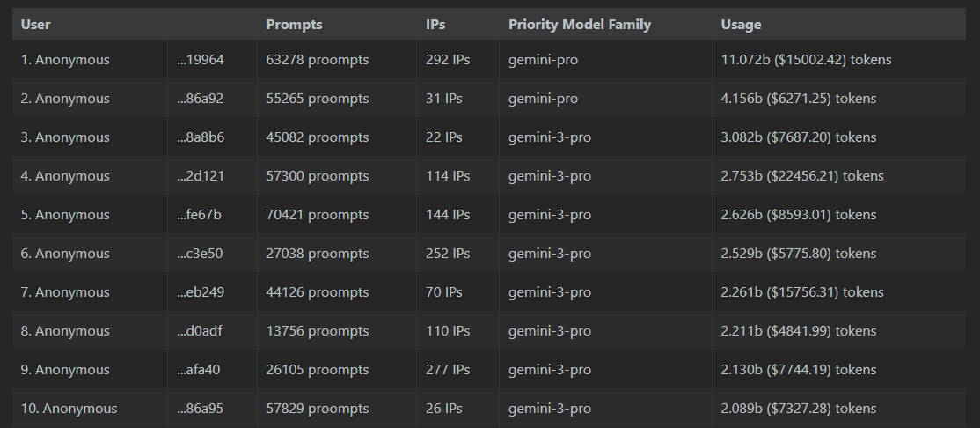Open the user token ending 86a92
The image size is (980, 428).
[200, 99]
